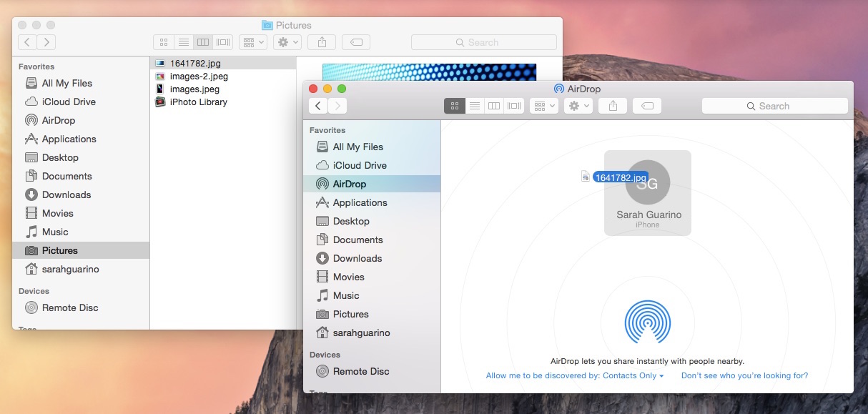Switch Pictures window to icon view

coord(164,42)
